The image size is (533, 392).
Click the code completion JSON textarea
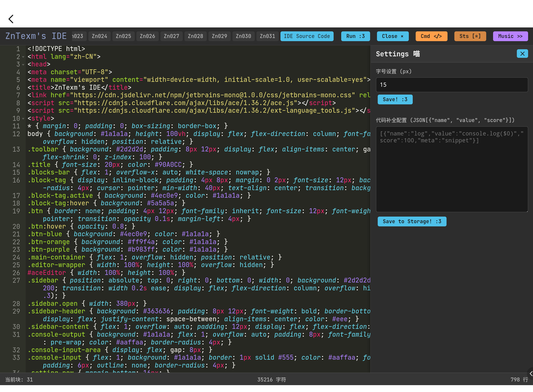(452, 169)
